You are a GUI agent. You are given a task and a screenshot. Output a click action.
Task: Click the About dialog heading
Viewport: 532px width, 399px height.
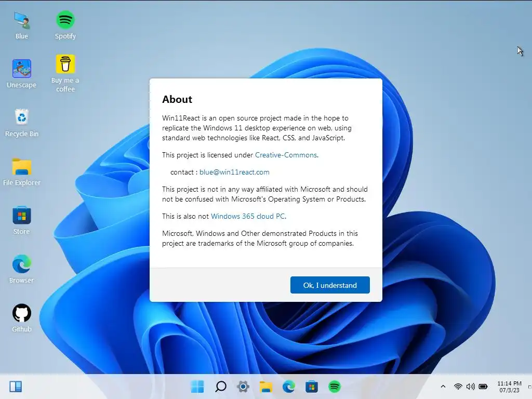point(177,99)
